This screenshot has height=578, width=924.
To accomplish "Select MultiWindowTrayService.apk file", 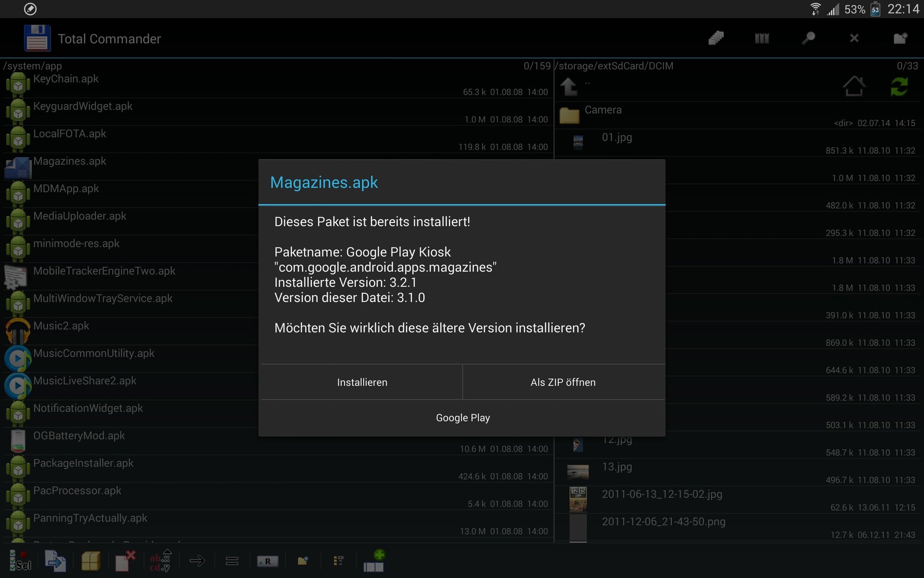I will point(131,304).
